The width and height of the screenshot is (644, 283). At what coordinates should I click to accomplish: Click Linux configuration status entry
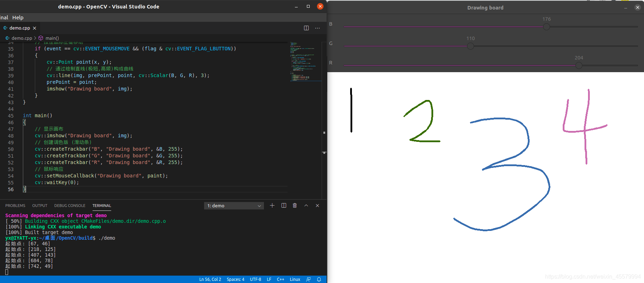(295, 279)
